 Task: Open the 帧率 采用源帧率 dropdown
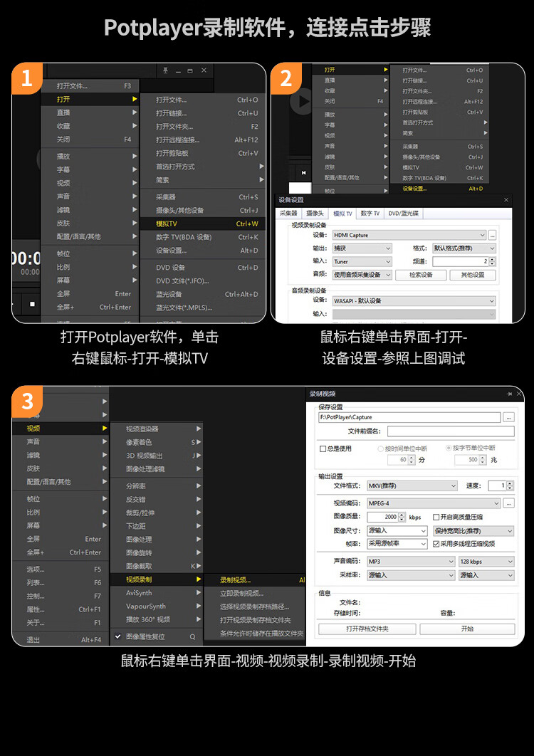pyautogui.click(x=397, y=544)
